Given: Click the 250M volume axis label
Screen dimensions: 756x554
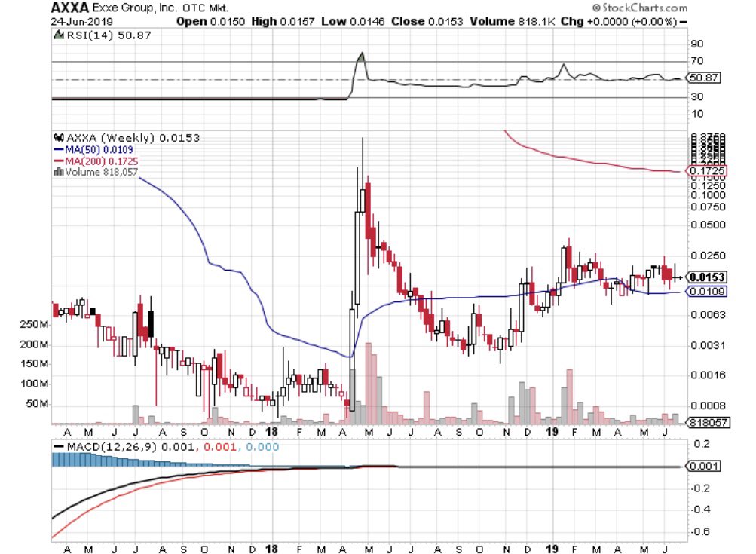Looking at the screenshot, I should point(34,325).
